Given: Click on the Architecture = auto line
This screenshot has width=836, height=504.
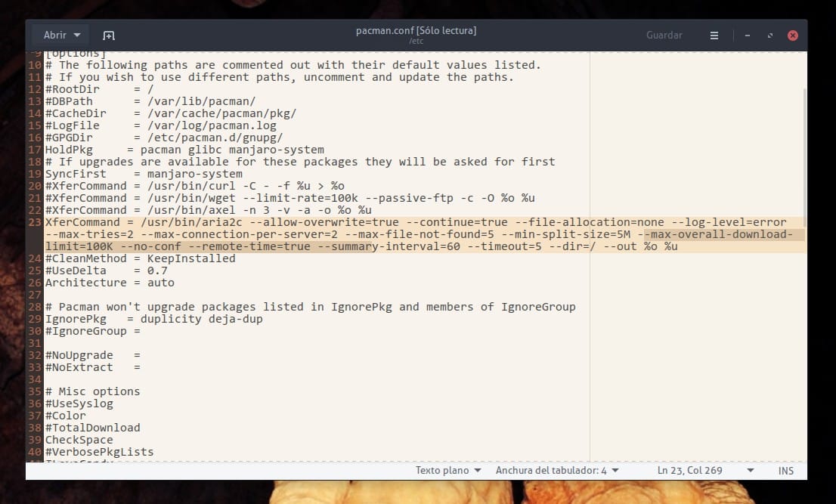Looking at the screenshot, I should [109, 283].
